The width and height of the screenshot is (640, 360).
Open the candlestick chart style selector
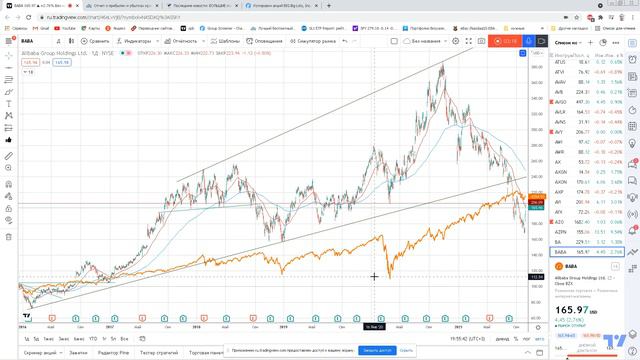pyautogui.click(x=71, y=41)
